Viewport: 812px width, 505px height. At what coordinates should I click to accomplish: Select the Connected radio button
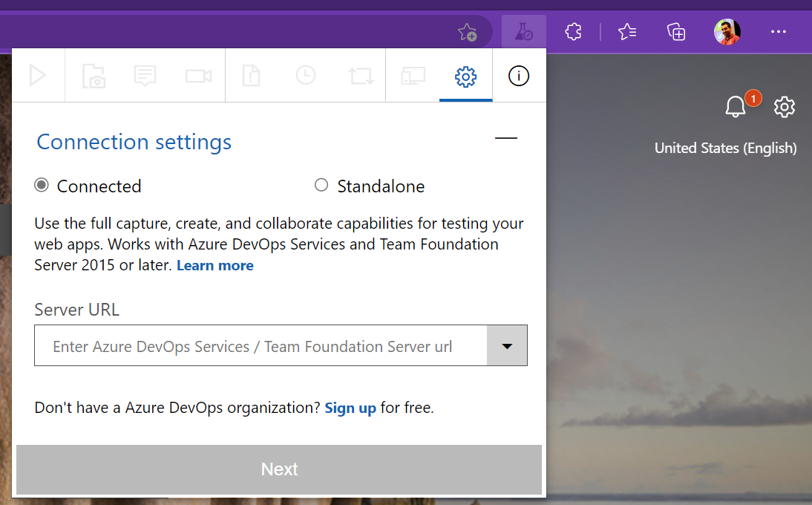[42, 186]
